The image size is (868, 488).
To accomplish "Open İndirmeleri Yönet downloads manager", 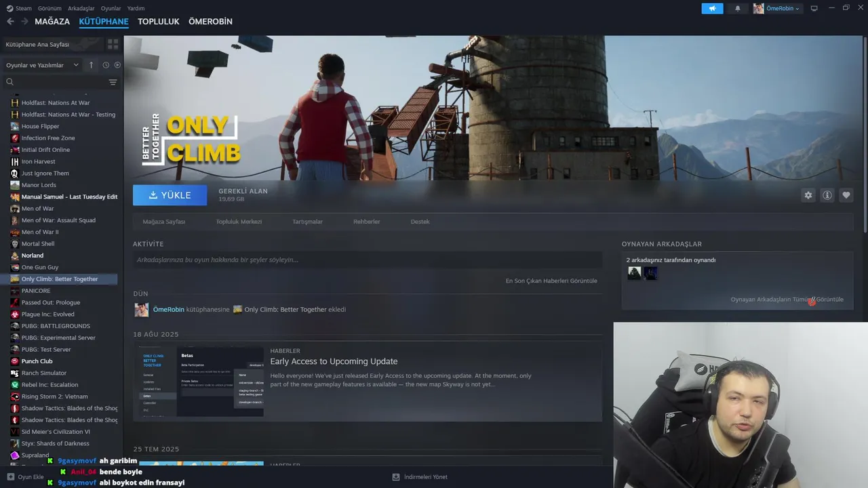I will tap(420, 477).
